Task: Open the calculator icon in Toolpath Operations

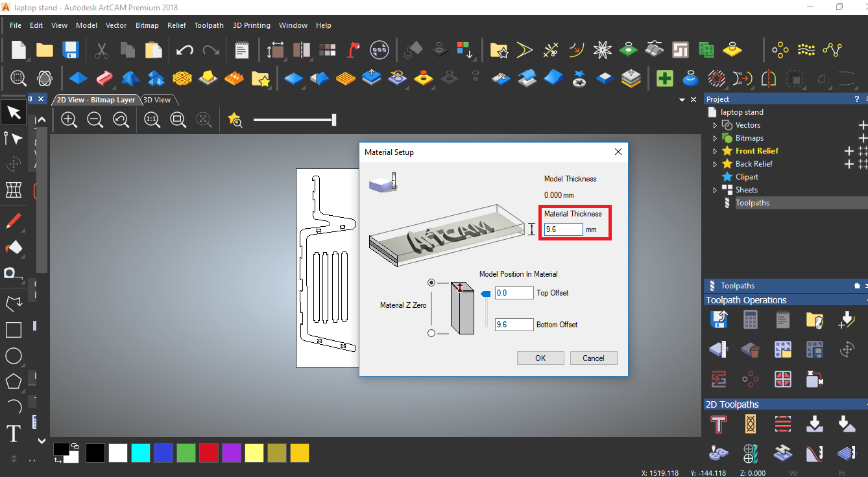Action: click(x=751, y=320)
